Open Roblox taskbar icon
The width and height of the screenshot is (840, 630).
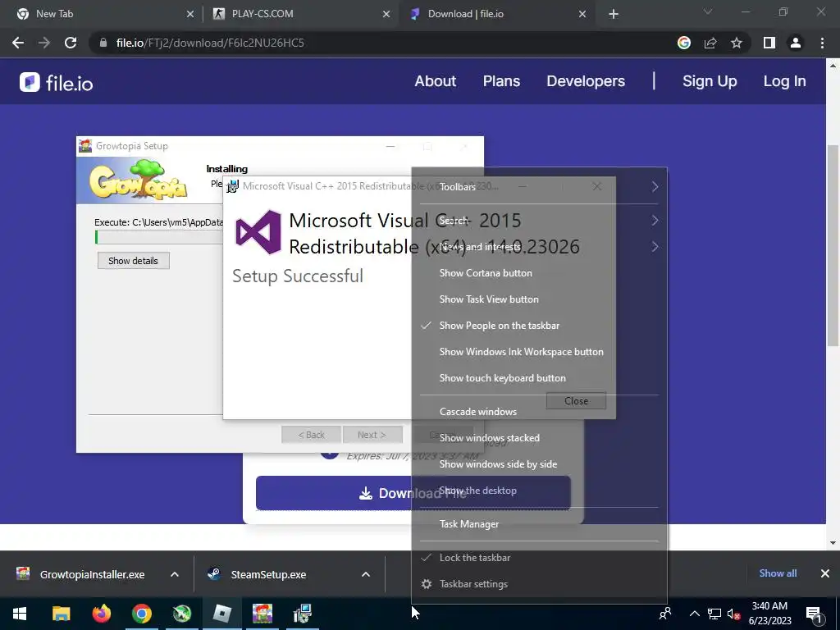tap(221, 614)
